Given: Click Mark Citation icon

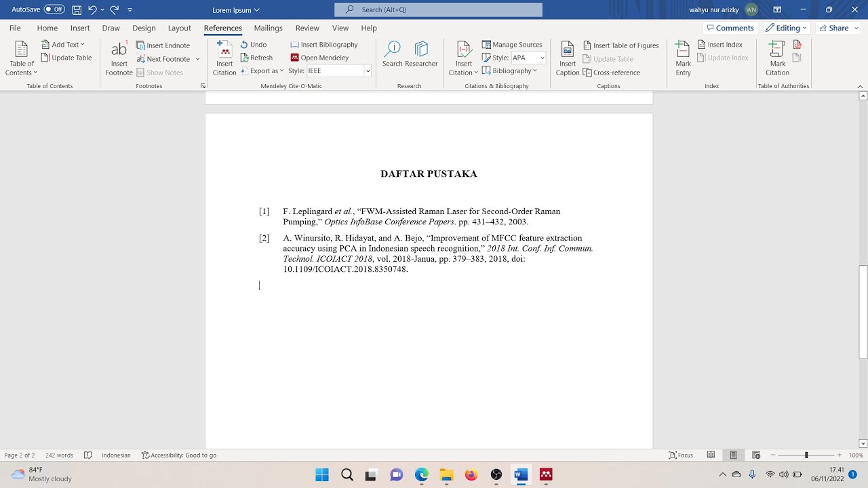Looking at the screenshot, I should click(777, 49).
